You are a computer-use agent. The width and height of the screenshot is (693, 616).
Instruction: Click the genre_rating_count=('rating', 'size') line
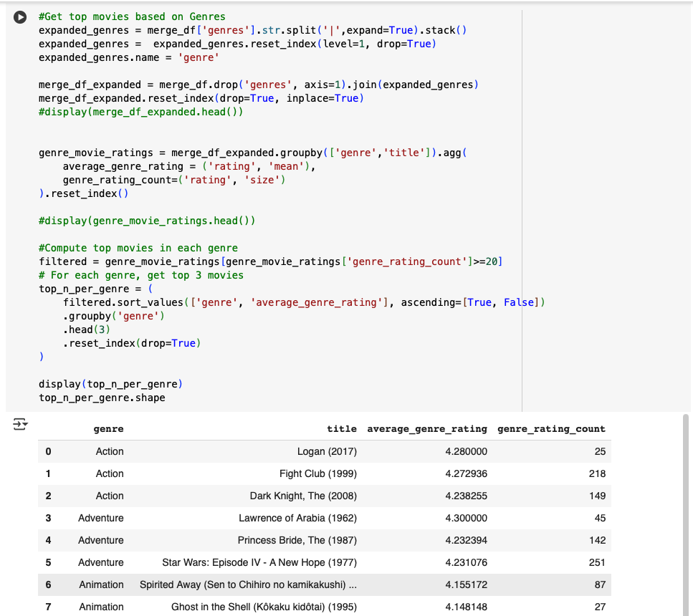point(173,180)
